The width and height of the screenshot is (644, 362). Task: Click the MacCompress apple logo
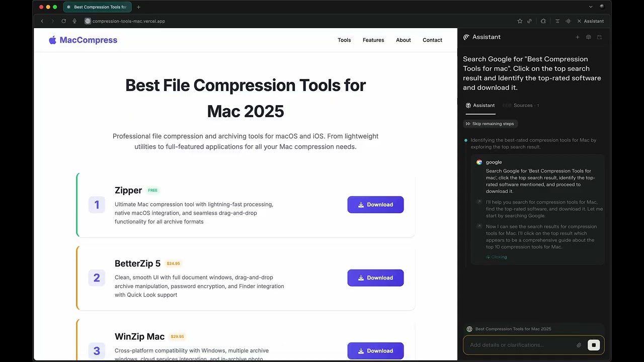(52, 40)
